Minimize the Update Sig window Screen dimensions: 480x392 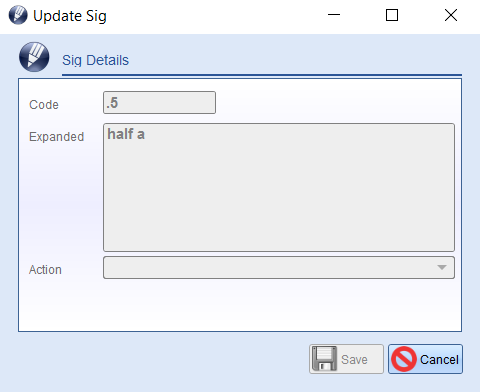click(x=334, y=15)
